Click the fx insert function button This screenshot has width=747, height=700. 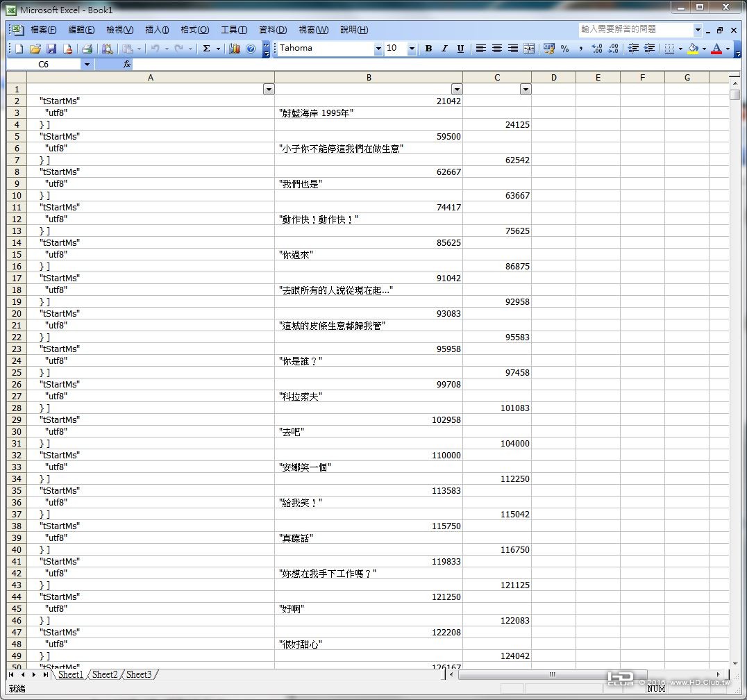[x=127, y=64]
